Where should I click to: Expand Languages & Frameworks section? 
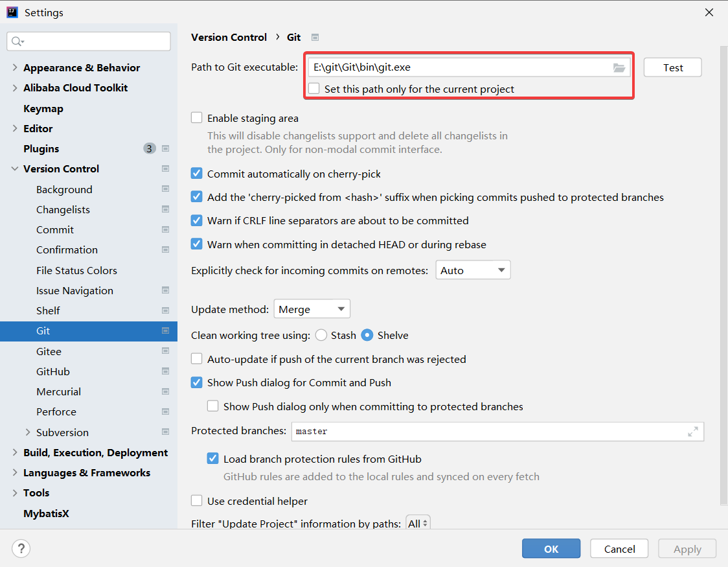click(15, 472)
